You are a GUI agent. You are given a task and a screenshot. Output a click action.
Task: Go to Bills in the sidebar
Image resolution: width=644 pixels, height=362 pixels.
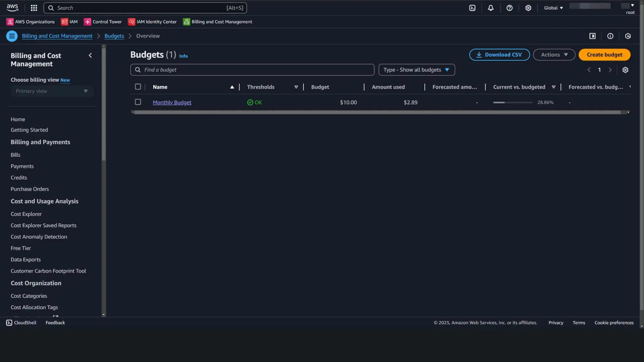(x=15, y=155)
